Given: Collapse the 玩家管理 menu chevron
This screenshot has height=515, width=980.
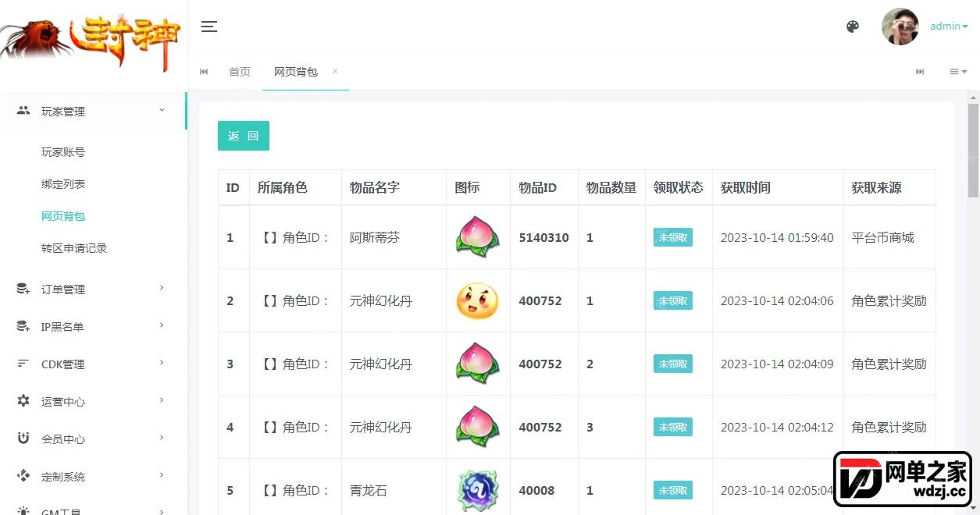Looking at the screenshot, I should coord(162,111).
